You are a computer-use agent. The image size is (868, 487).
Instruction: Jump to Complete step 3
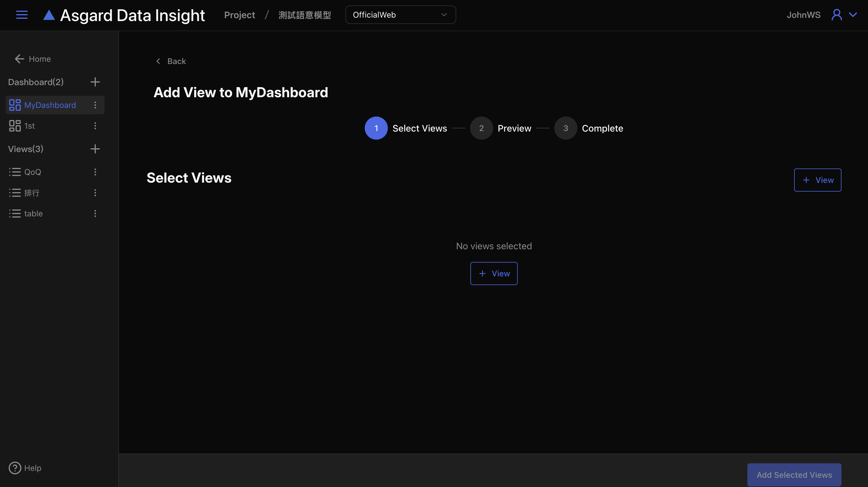pos(565,128)
